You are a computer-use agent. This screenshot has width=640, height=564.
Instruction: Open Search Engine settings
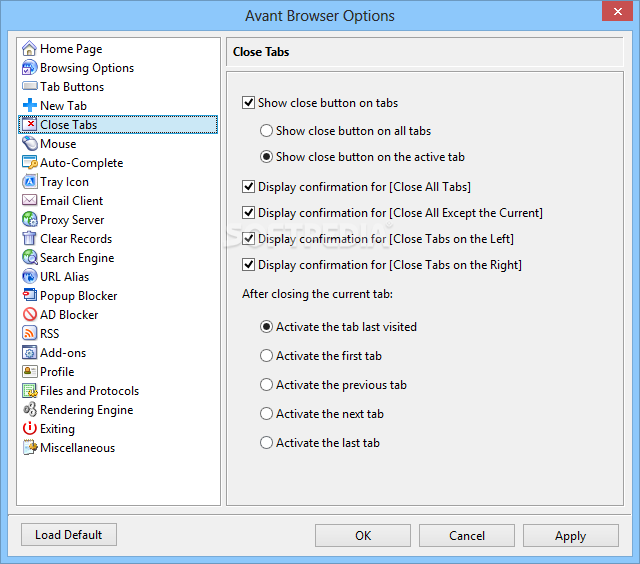[77, 258]
